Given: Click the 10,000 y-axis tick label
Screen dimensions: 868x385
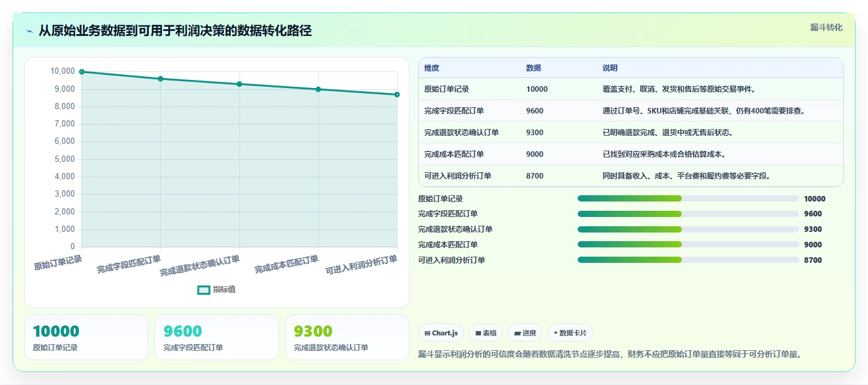Looking at the screenshot, I should pyautogui.click(x=63, y=71).
